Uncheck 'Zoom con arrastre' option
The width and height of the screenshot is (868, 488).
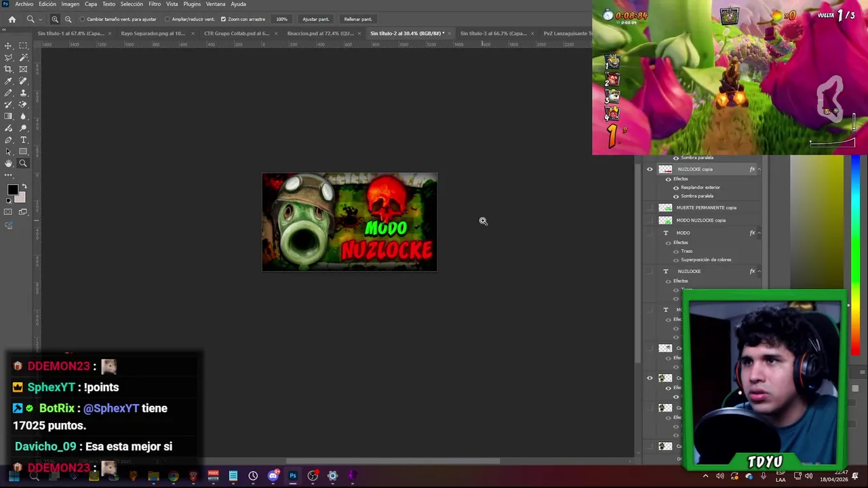(x=223, y=19)
